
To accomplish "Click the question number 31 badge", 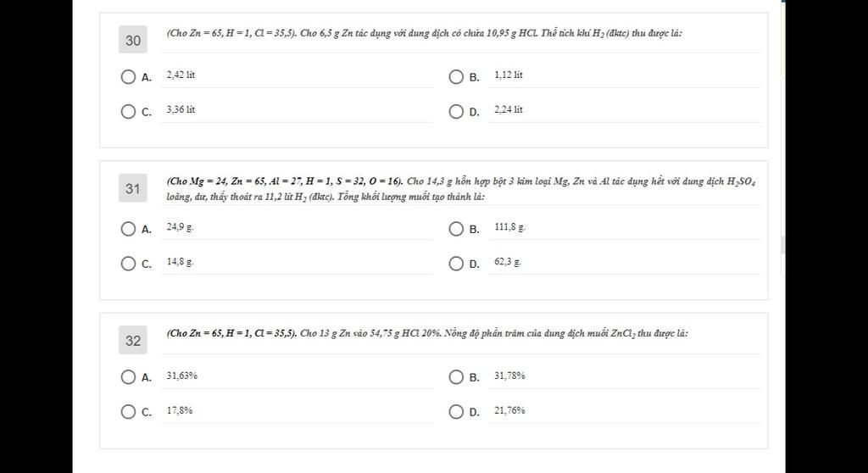I will point(133,188).
